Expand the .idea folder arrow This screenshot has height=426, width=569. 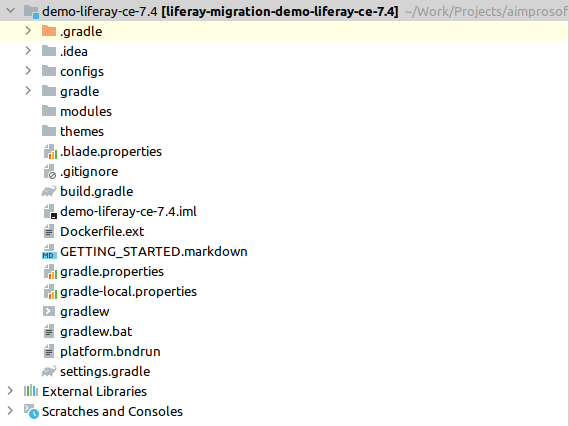coord(28,51)
